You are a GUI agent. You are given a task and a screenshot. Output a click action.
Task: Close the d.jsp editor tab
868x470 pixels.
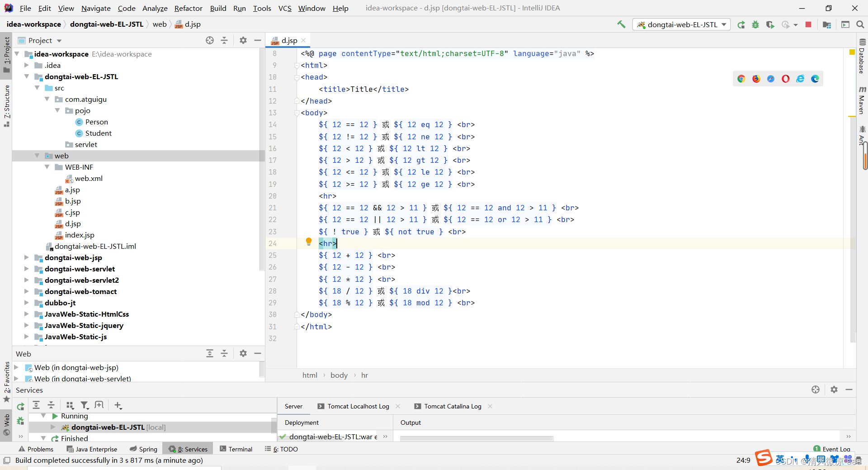(x=304, y=40)
